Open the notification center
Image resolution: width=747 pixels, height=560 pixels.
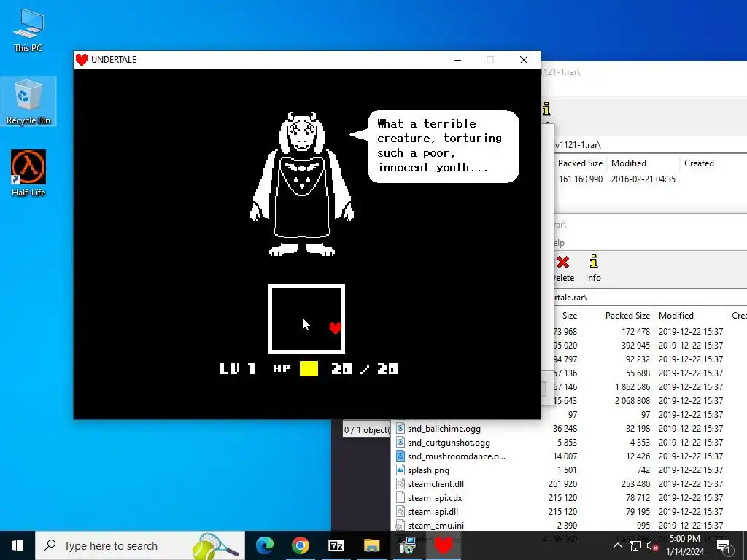[724, 545]
